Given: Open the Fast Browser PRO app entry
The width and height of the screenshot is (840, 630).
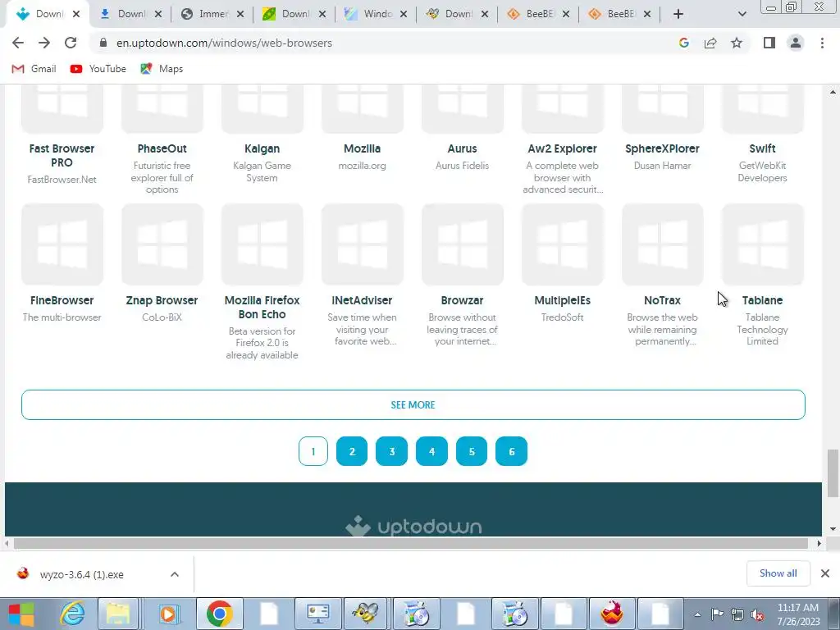Looking at the screenshot, I should pos(62,155).
